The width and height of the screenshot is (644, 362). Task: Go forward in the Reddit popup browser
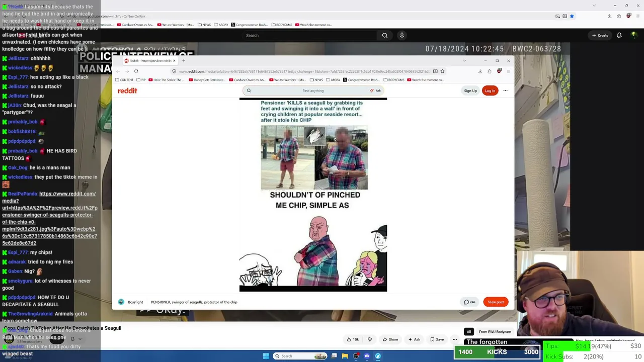pyautogui.click(x=127, y=71)
